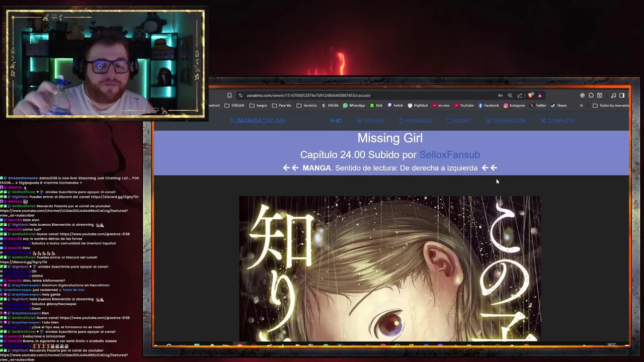Expand the hidden bookmarks overflow chevron
Viewport: 644px width, 362px height.
tap(581, 106)
